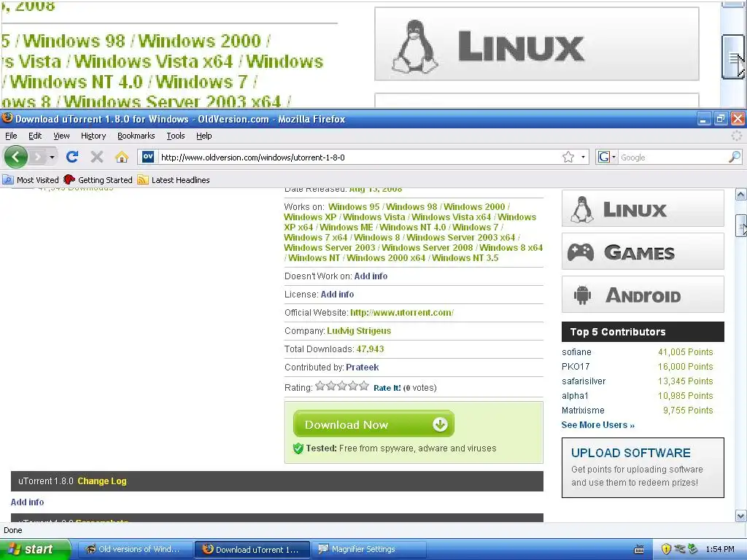Click the Linux category banner in Firefox page
747x560 pixels.
point(643,209)
